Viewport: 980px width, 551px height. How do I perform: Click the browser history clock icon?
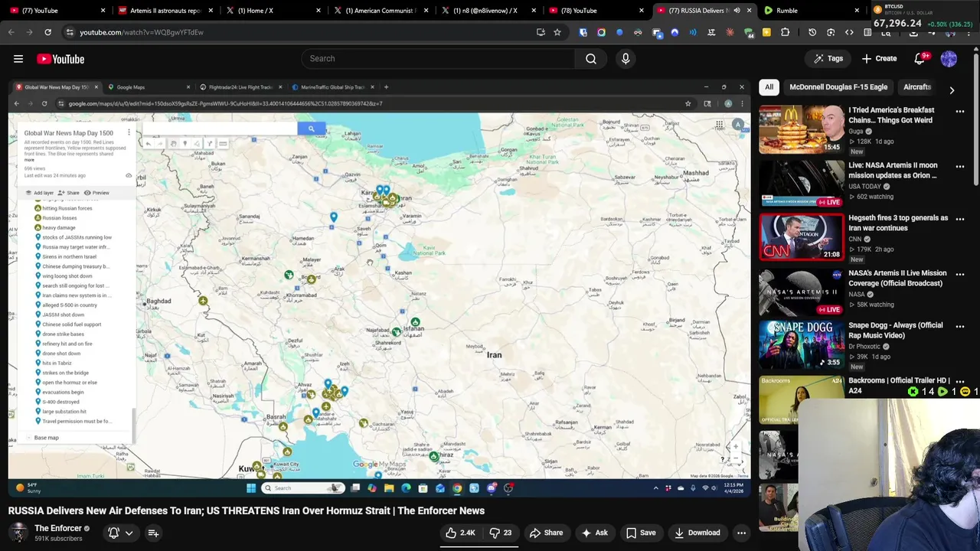(x=812, y=32)
